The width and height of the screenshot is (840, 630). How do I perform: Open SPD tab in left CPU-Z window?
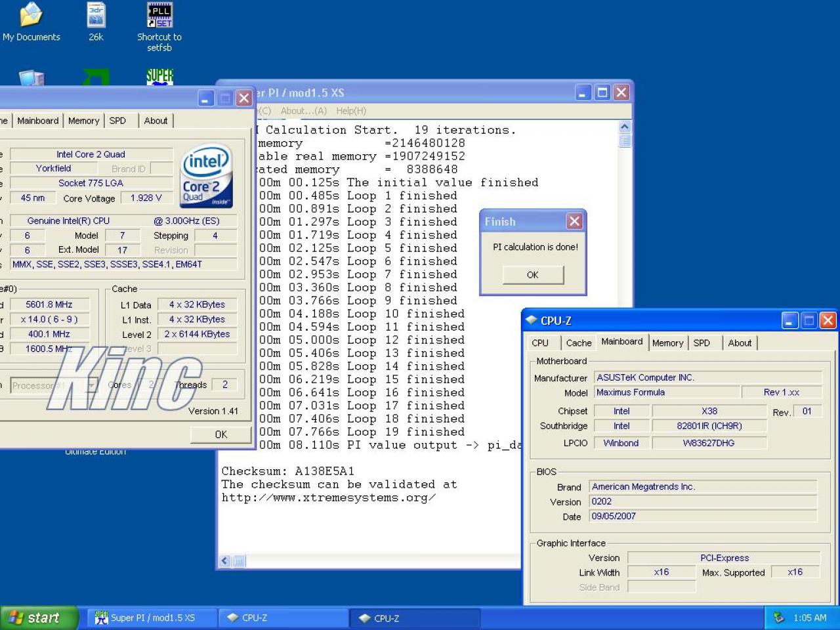[x=117, y=121]
